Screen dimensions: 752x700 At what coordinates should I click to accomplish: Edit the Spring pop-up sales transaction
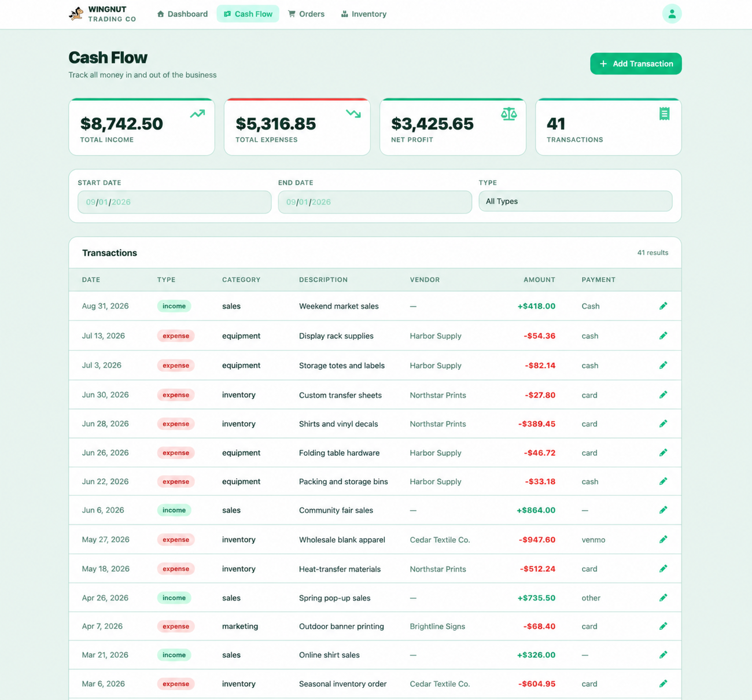pyautogui.click(x=663, y=598)
